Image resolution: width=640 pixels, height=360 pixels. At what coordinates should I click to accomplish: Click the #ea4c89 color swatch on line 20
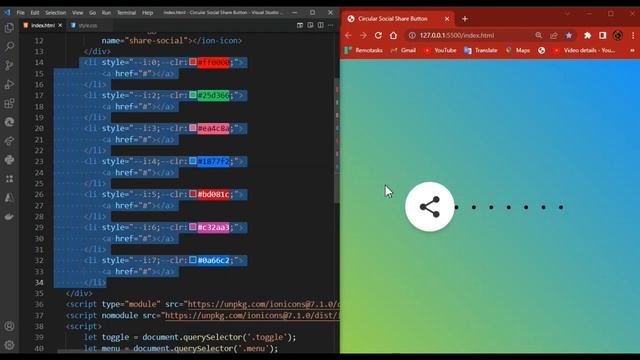[193, 128]
